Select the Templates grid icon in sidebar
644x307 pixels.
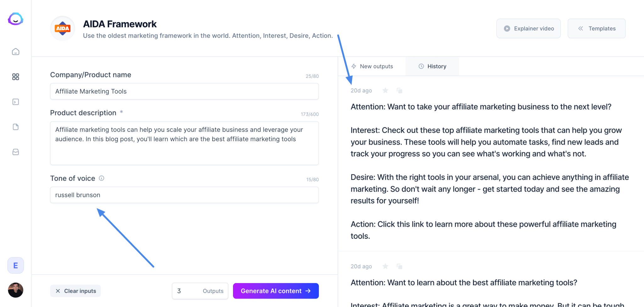click(x=15, y=77)
